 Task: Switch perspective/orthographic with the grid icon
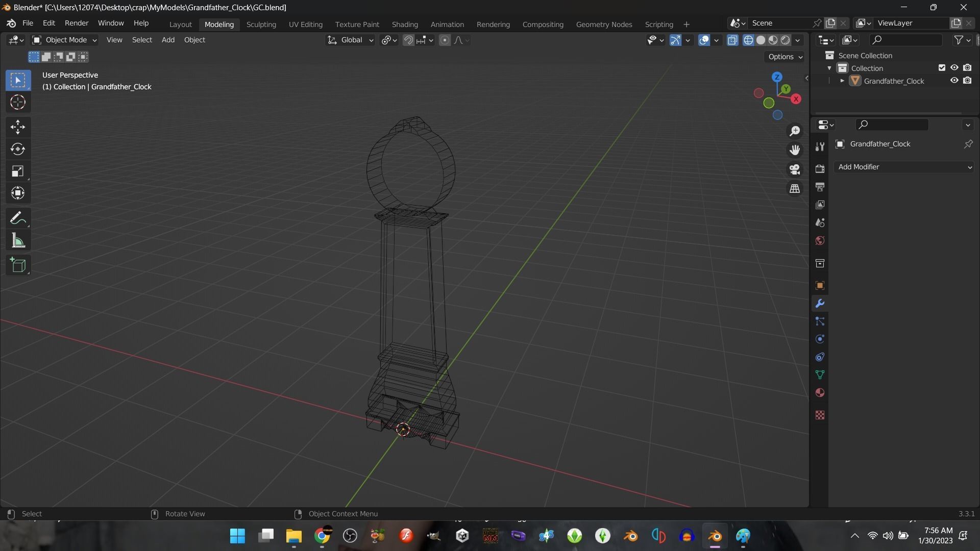click(795, 189)
